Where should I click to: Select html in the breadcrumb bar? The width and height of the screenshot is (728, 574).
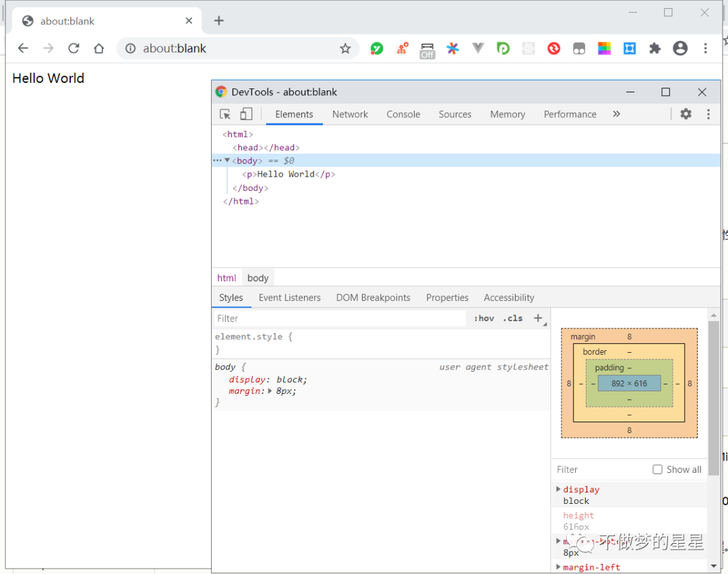point(226,278)
